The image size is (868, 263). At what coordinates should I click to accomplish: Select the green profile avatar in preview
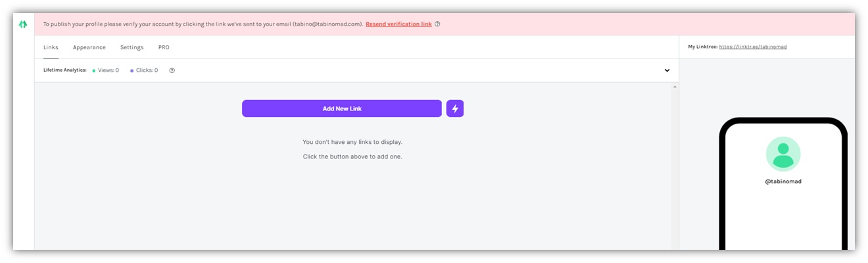click(x=783, y=154)
